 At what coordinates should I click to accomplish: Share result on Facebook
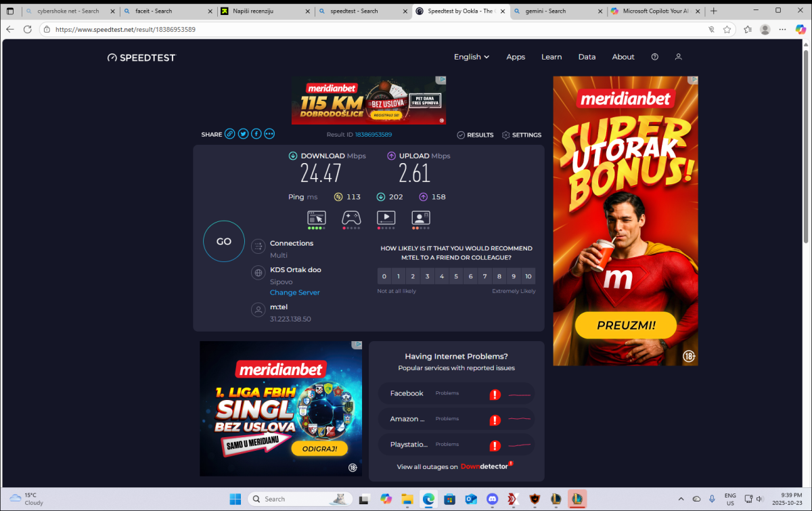click(x=256, y=134)
